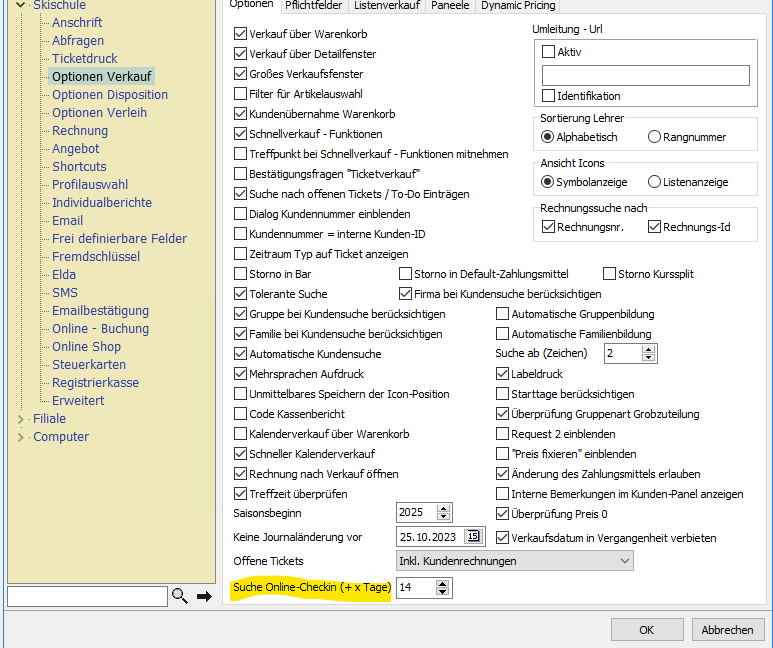Expand the Computer tree node

click(21, 437)
